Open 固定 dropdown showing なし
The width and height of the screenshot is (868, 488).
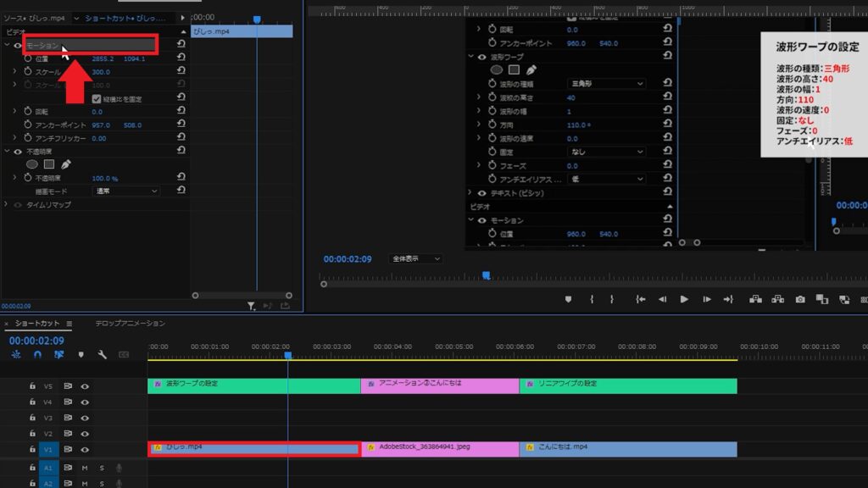[x=606, y=152]
